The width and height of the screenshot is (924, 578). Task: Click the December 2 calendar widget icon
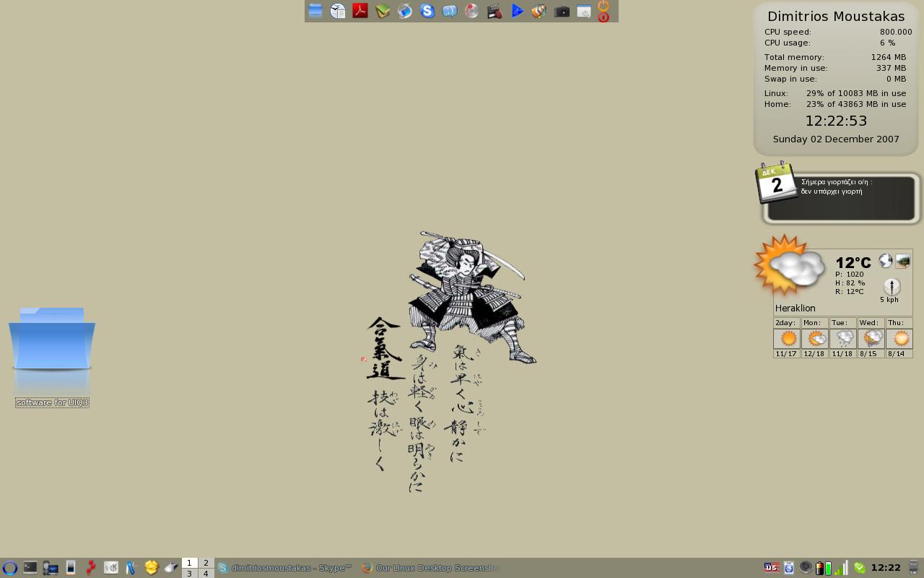coord(776,182)
